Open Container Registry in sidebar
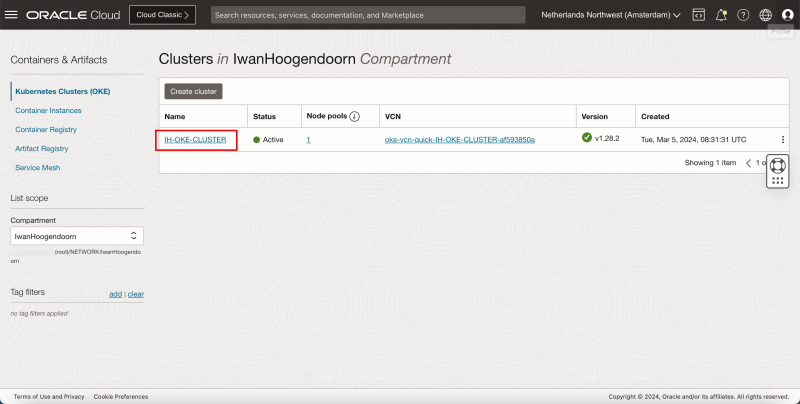 pos(45,129)
